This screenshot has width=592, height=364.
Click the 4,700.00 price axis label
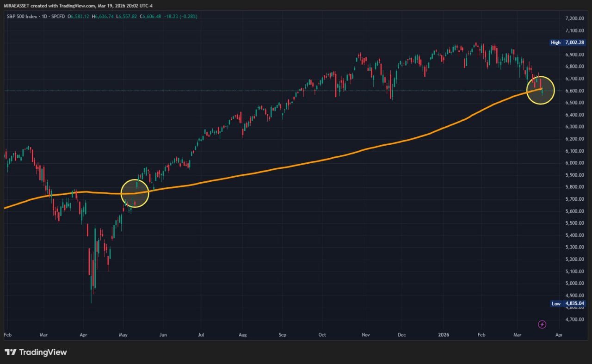coord(575,319)
